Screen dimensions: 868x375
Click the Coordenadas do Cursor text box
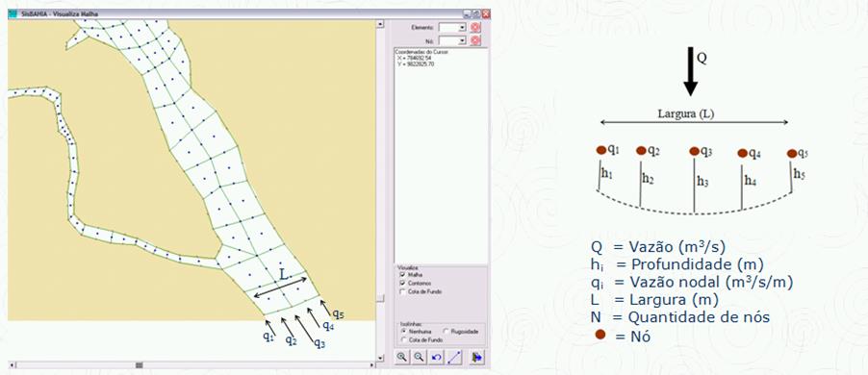click(x=441, y=156)
